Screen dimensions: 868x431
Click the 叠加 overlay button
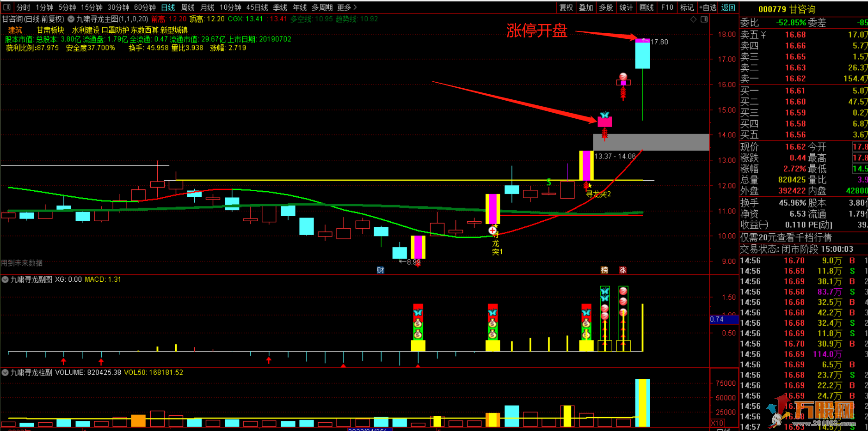pyautogui.click(x=586, y=7)
